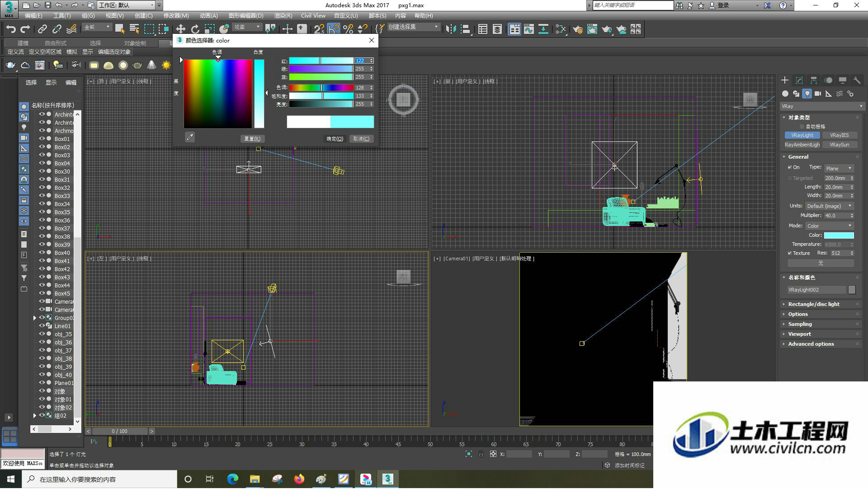Switch to the 建模 ribbon tab

point(23,43)
